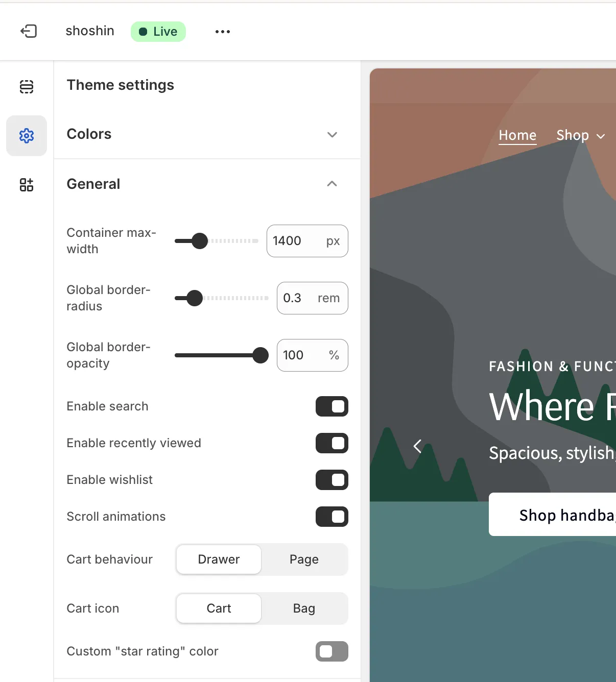Disable the wishlist feature
616x682 pixels.
332,480
